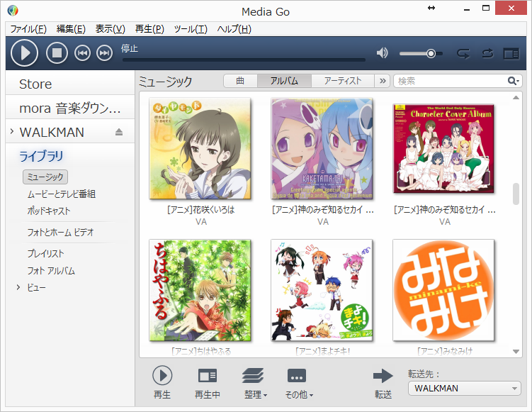Image resolution: width=532 pixels, height=412 pixels.
Task: Open プレイリスト in sidebar
Action: pos(45,253)
